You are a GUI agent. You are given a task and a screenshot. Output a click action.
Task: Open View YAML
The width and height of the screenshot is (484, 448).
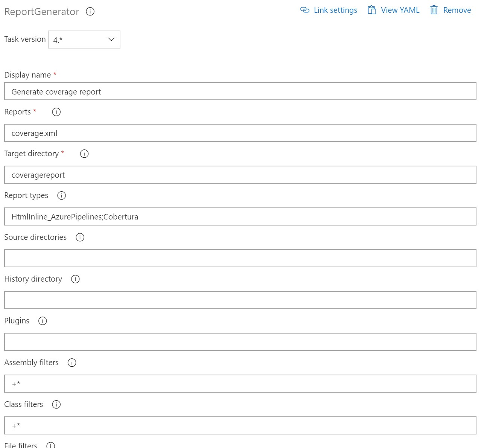[394, 10]
